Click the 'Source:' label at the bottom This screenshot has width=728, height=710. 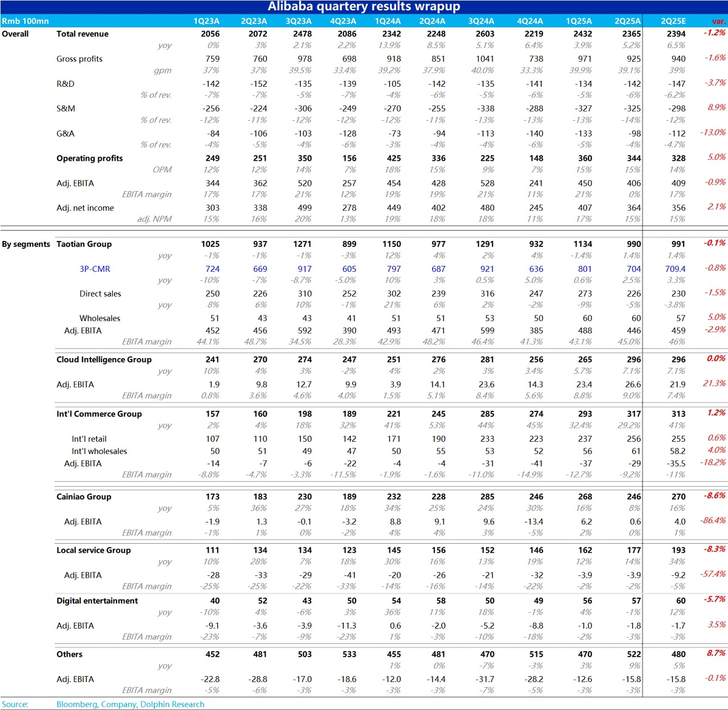pos(15,705)
